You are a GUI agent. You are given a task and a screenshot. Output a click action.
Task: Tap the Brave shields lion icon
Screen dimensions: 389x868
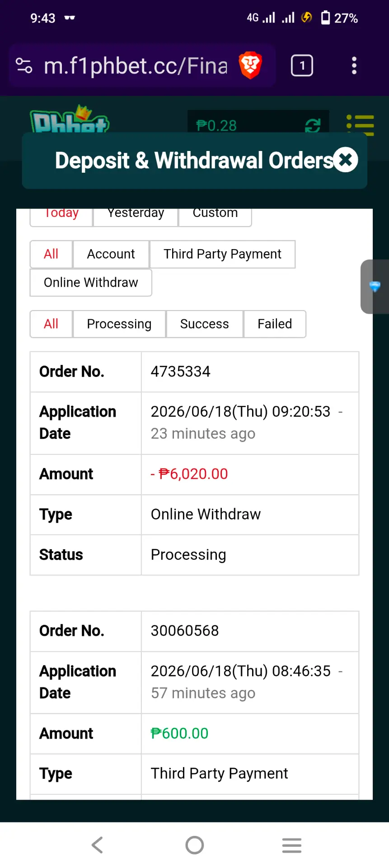point(250,66)
